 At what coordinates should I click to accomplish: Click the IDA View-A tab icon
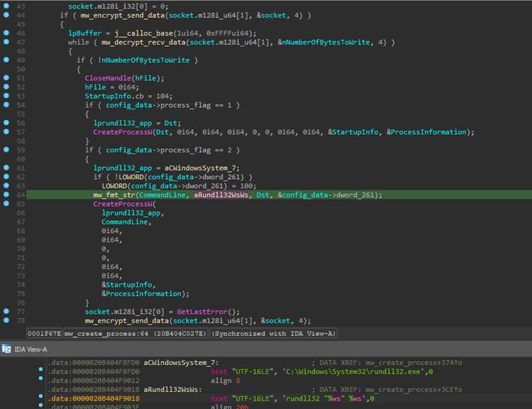click(x=6, y=348)
